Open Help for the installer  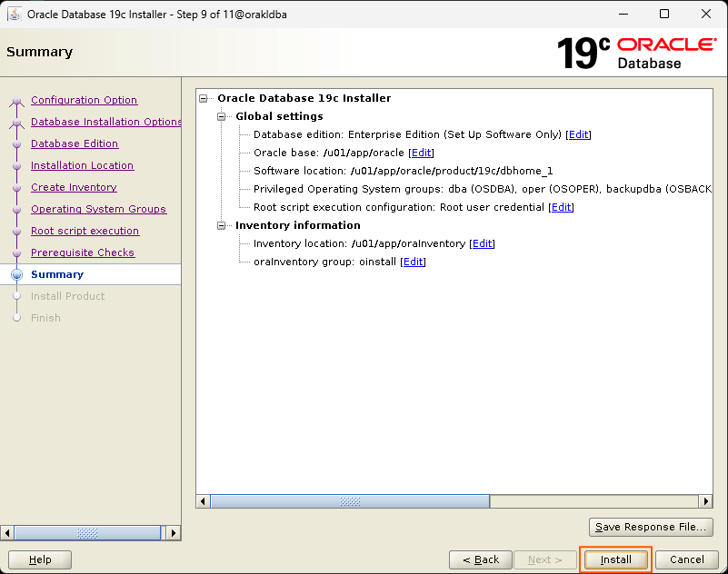coord(40,559)
